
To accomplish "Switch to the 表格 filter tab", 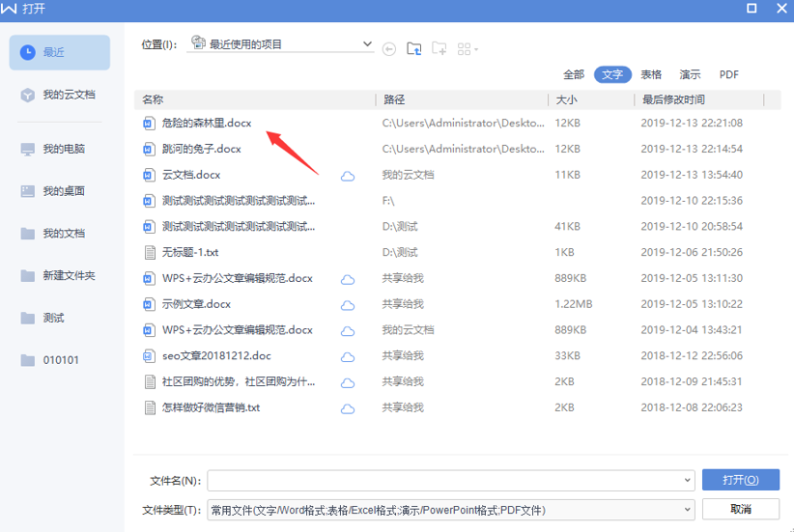I will tap(651, 74).
